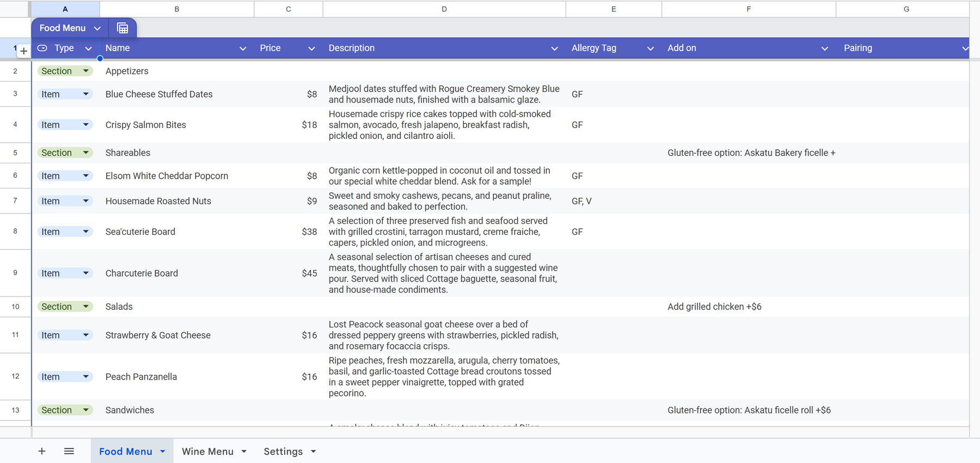
Task: Open the Price column header dropdown
Action: (311, 48)
